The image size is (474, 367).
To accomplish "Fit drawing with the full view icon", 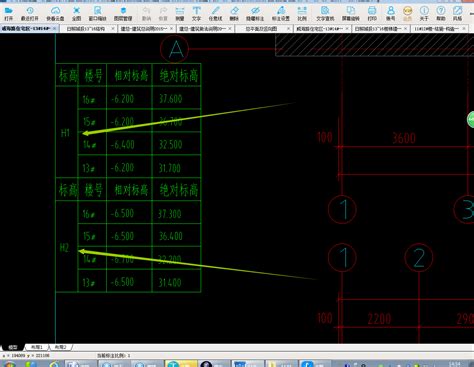I will [x=76, y=13].
